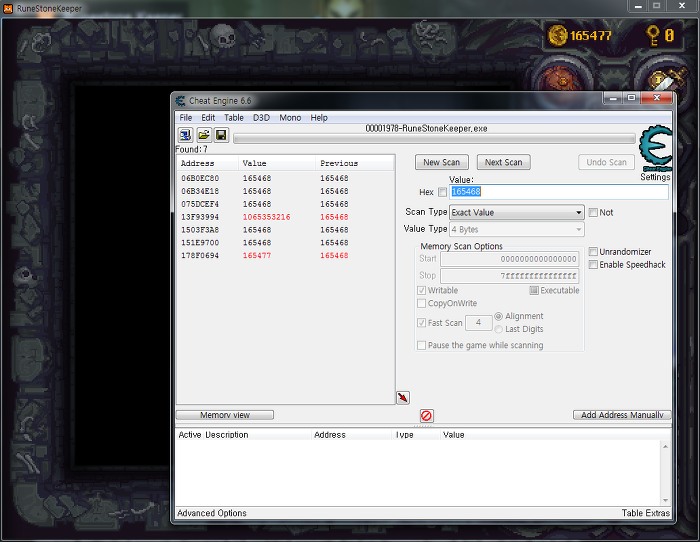This screenshot has width=700, height=542.
Task: Click the Settings label
Action: pyautogui.click(x=655, y=177)
